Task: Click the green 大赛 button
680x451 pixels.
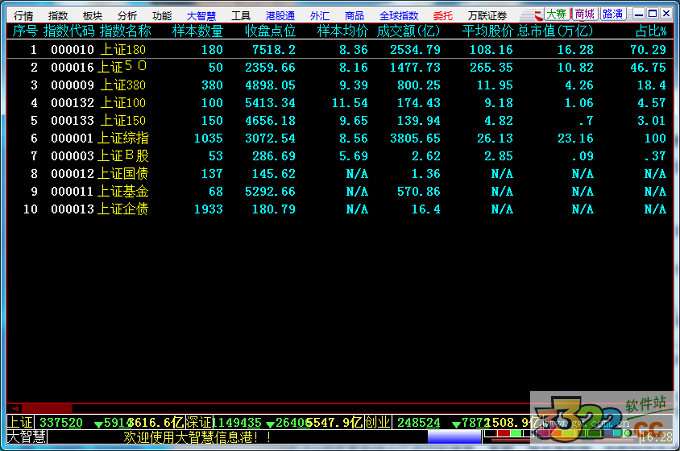Action: click(557, 14)
